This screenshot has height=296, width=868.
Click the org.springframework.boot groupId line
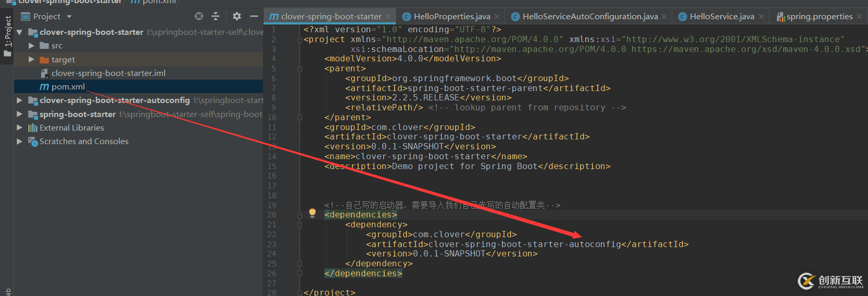point(457,79)
